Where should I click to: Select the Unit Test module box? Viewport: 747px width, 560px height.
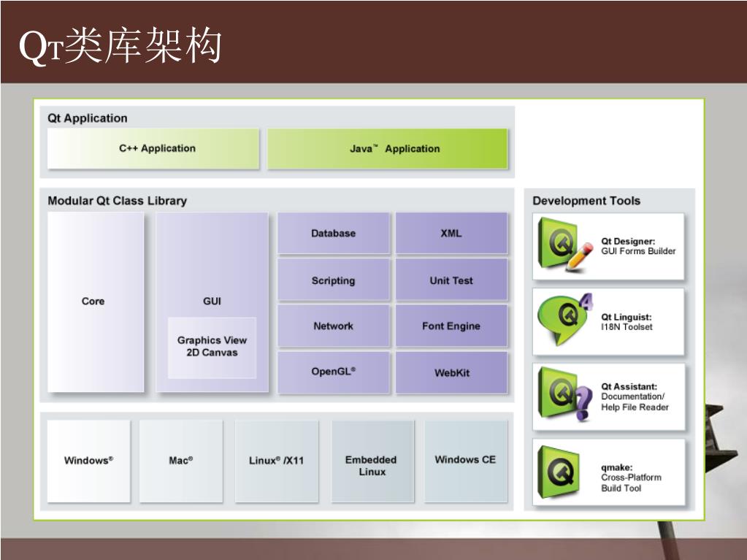(451, 280)
